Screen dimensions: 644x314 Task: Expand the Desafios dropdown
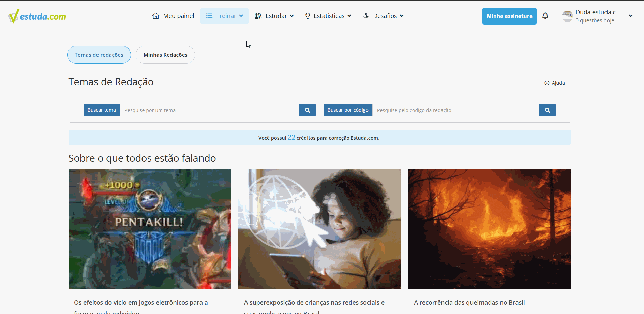(x=402, y=16)
